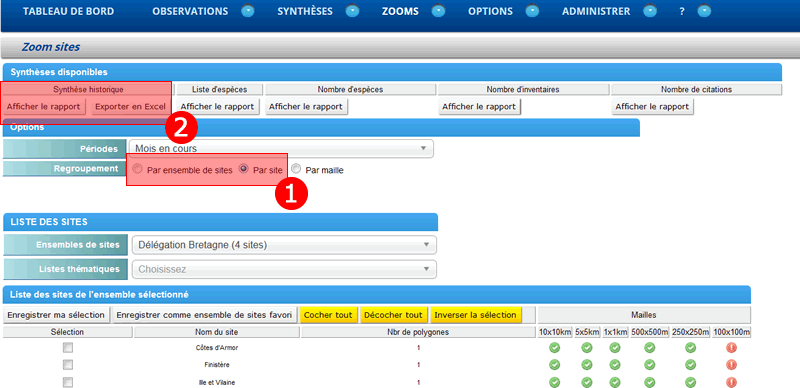Image resolution: width=800 pixels, height=388 pixels.
Task: Click the green 5x5km checkmark for Ille et Vilaine
Action: tap(587, 382)
